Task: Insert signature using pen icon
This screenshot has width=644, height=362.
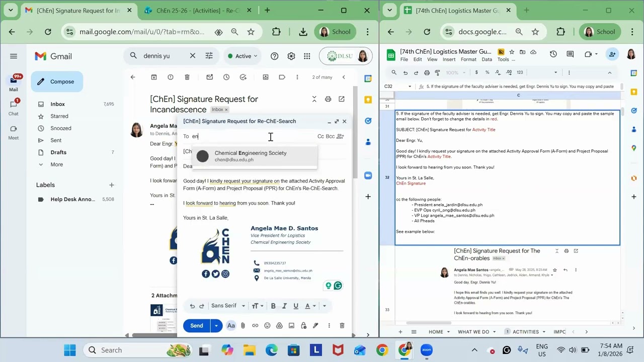Action: [x=315, y=326]
